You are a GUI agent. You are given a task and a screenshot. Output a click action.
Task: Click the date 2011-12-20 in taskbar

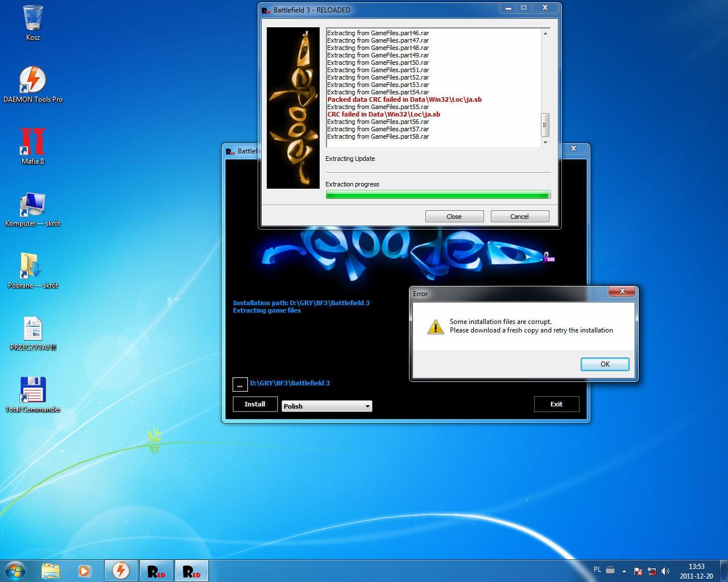tap(696, 576)
